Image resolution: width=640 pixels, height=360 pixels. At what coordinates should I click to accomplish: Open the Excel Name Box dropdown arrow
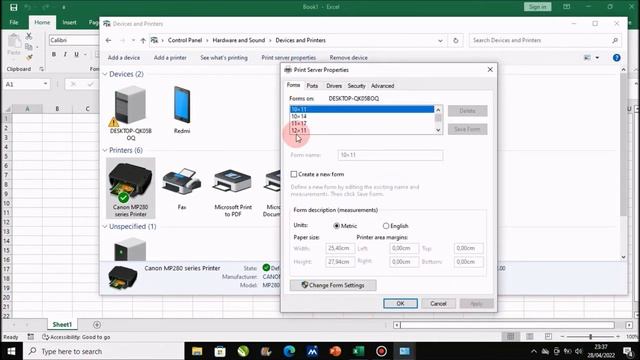point(45,84)
